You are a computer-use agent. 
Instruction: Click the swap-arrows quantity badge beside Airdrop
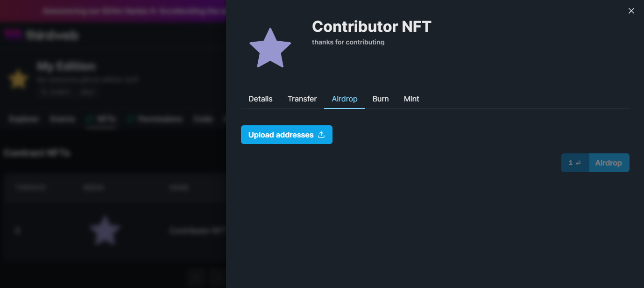(575, 163)
